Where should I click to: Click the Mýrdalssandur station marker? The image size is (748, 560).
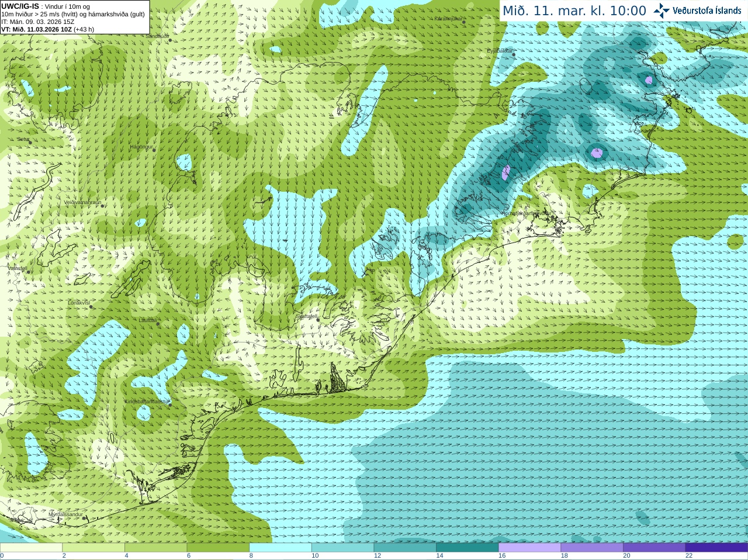coord(85,517)
